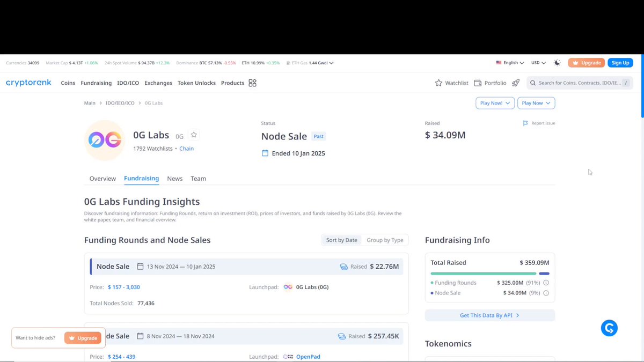Add 0G Labs to watchlist star
644x362 pixels.
pyautogui.click(x=194, y=135)
